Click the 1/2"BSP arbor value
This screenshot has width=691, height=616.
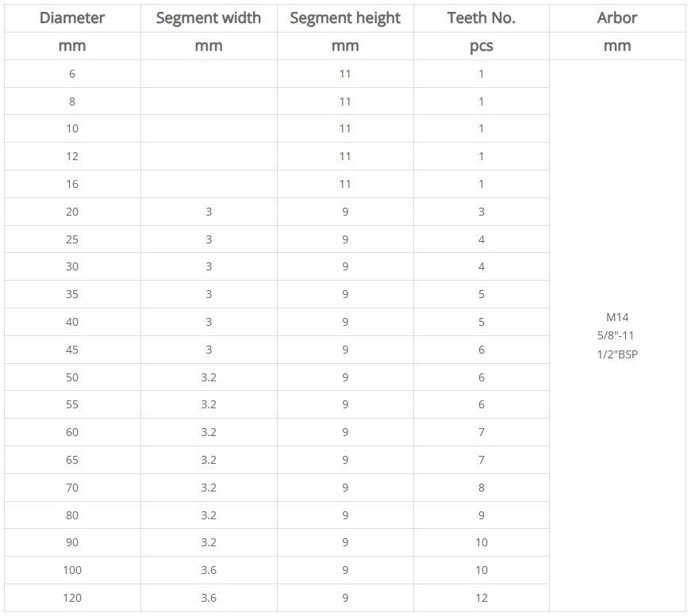click(617, 354)
